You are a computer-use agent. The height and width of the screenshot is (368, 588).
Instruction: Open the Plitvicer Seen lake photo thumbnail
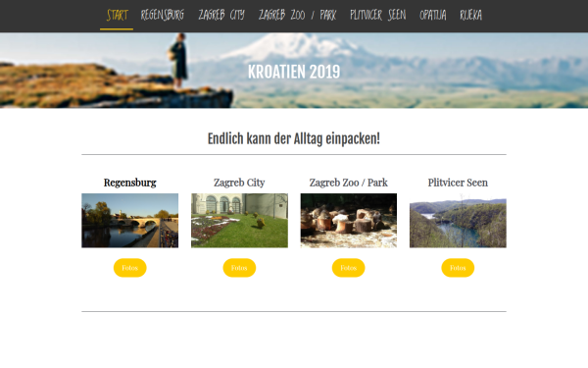point(458,221)
